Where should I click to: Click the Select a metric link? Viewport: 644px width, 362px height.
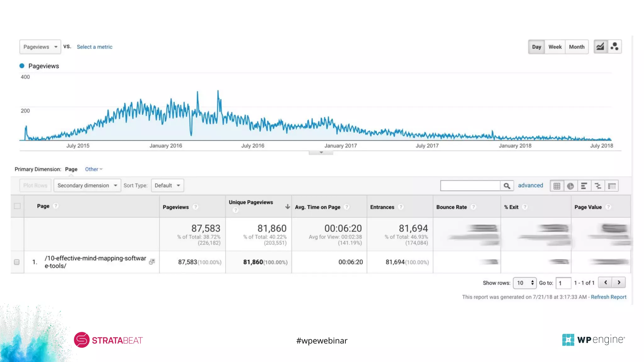pos(94,47)
